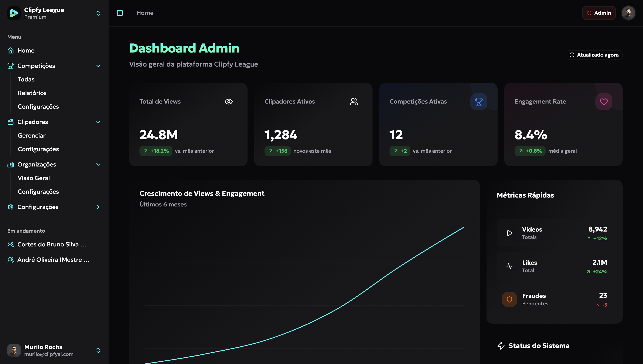Click the Admin badge button
Screen dimensions: 643x364
[x=599, y=13]
